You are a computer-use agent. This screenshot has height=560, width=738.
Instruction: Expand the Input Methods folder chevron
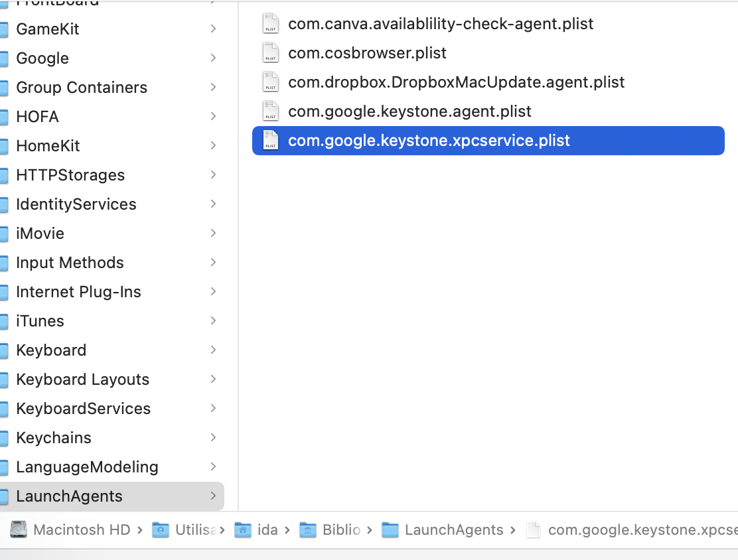pos(213,263)
